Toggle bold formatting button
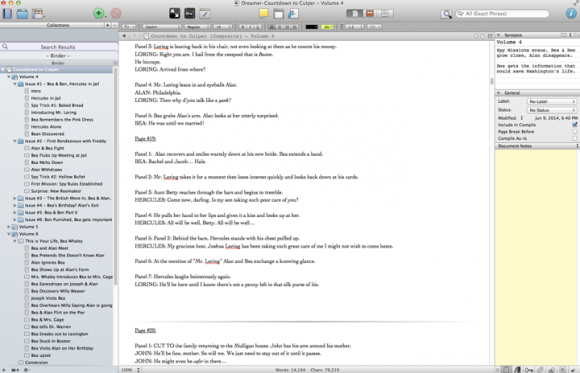Image resolution: width=580 pixels, height=373 pixels. (x=243, y=27)
